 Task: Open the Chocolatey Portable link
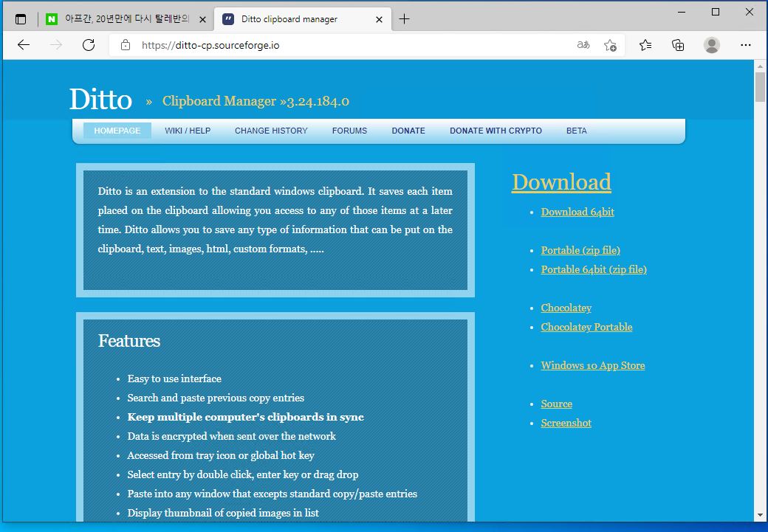586,327
